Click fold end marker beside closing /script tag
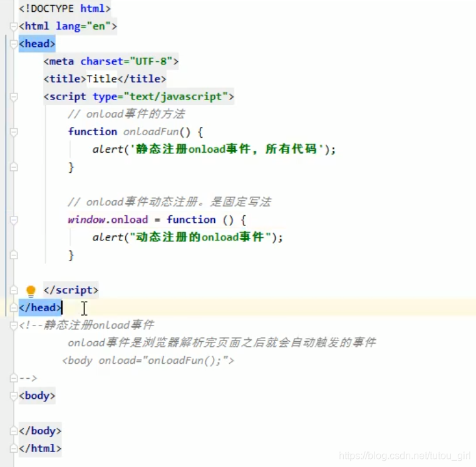This screenshot has width=476, height=467. pyautogui.click(x=13, y=290)
